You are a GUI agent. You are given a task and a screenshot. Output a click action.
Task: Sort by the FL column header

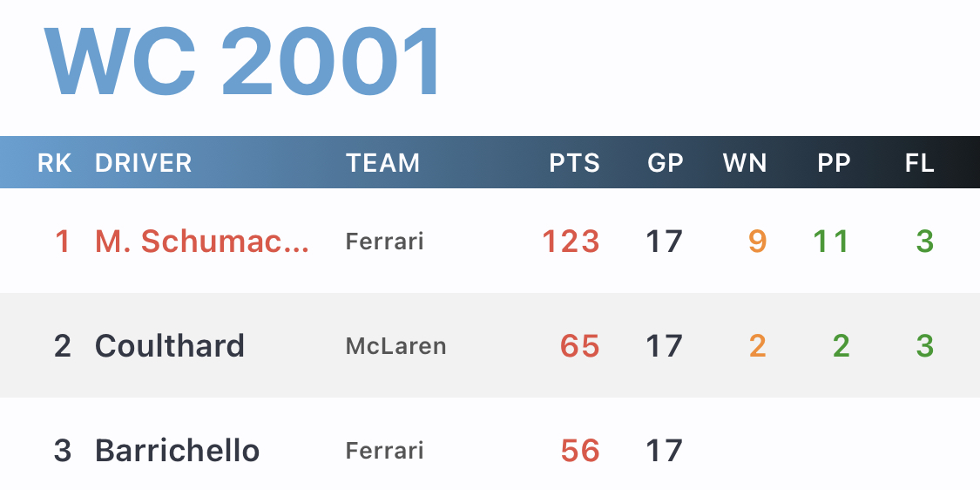click(x=919, y=163)
